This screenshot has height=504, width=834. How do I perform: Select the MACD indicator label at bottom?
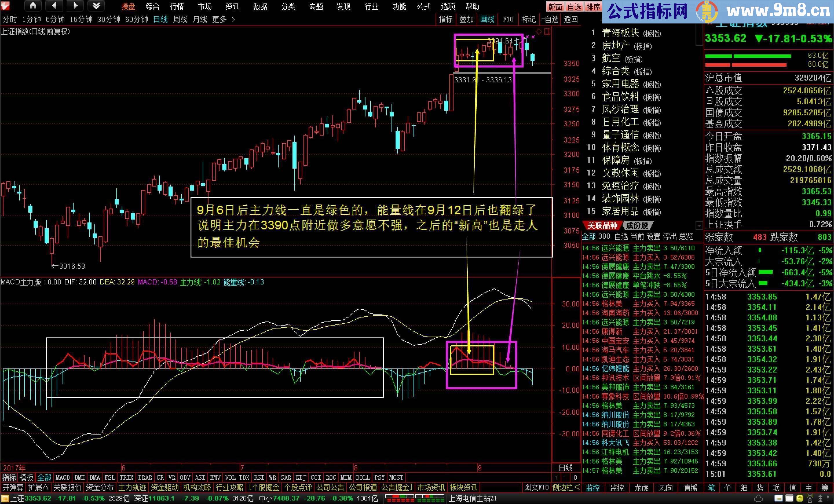tap(62, 477)
